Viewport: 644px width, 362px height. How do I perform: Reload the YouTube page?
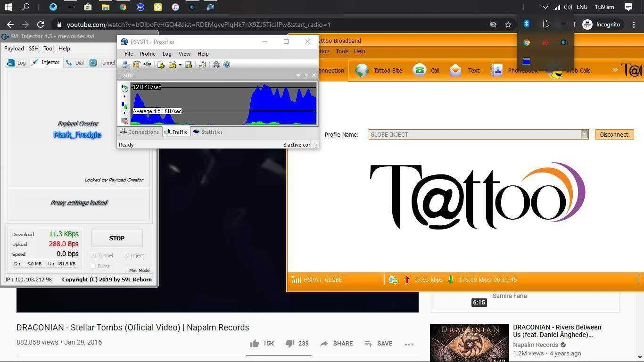coord(41,25)
